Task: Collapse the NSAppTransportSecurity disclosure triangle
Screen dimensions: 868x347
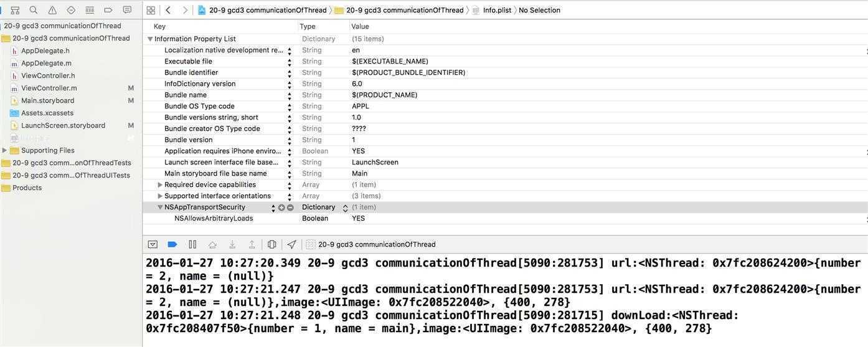Action: [x=160, y=207]
